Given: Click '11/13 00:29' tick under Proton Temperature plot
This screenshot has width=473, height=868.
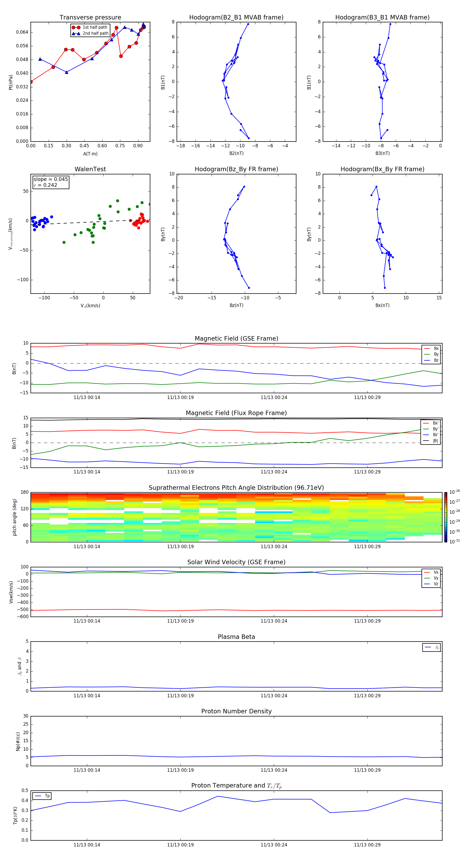Looking at the screenshot, I should pos(367,845).
